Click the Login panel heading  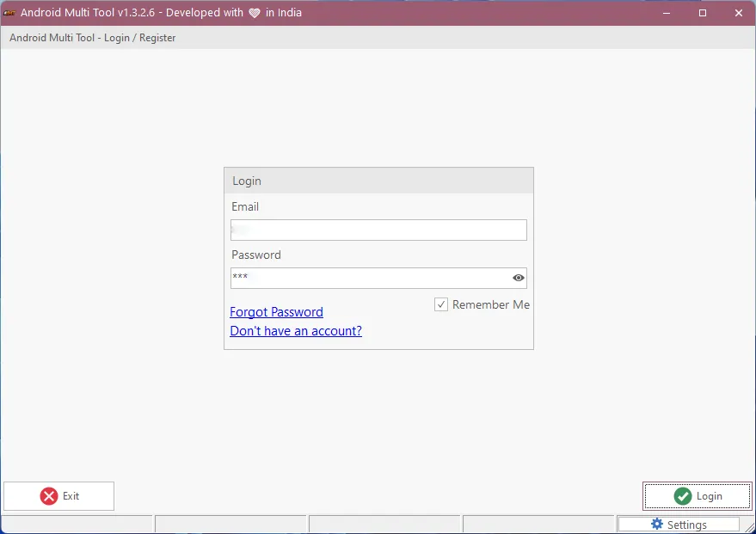(247, 181)
